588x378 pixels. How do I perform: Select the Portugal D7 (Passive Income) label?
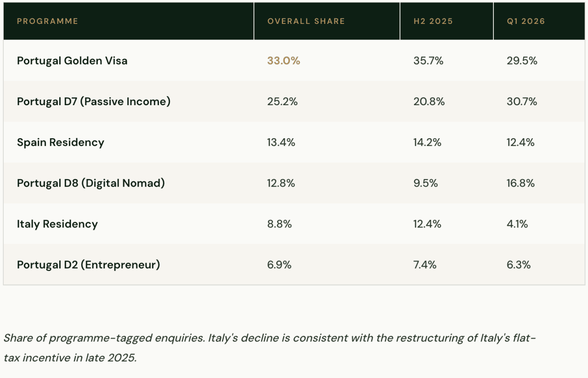tap(94, 102)
